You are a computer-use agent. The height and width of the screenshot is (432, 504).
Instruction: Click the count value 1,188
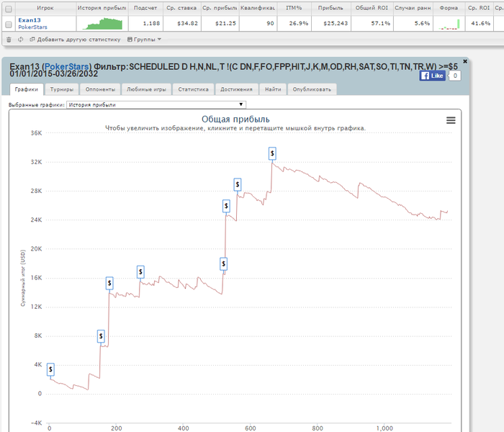151,24
